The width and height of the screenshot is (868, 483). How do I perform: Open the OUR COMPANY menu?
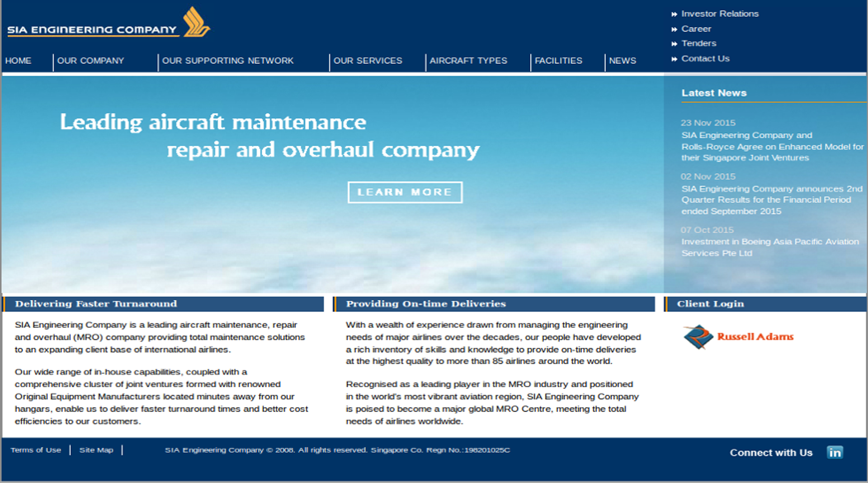click(x=92, y=61)
